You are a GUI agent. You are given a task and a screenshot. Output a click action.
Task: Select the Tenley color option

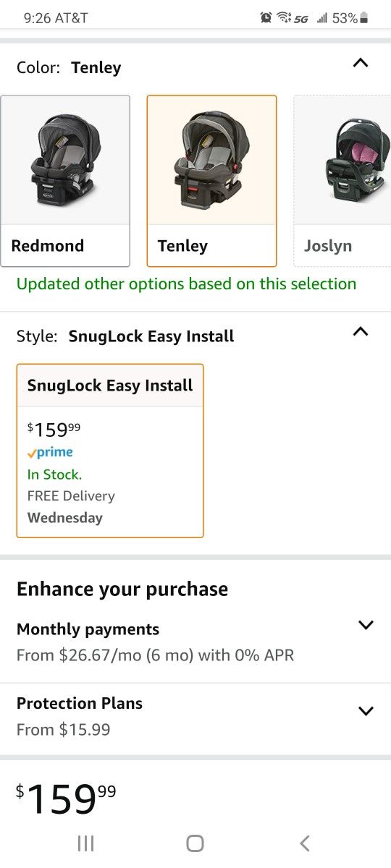coord(211,181)
